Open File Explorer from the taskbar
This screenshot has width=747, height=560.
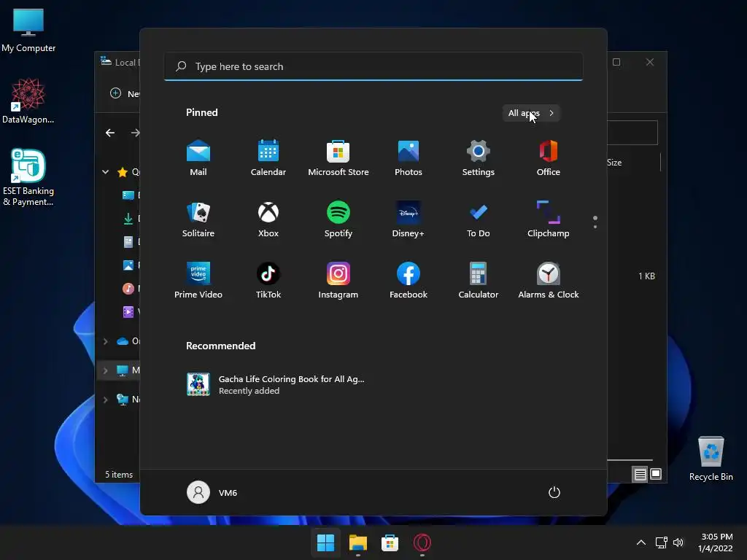point(357,542)
